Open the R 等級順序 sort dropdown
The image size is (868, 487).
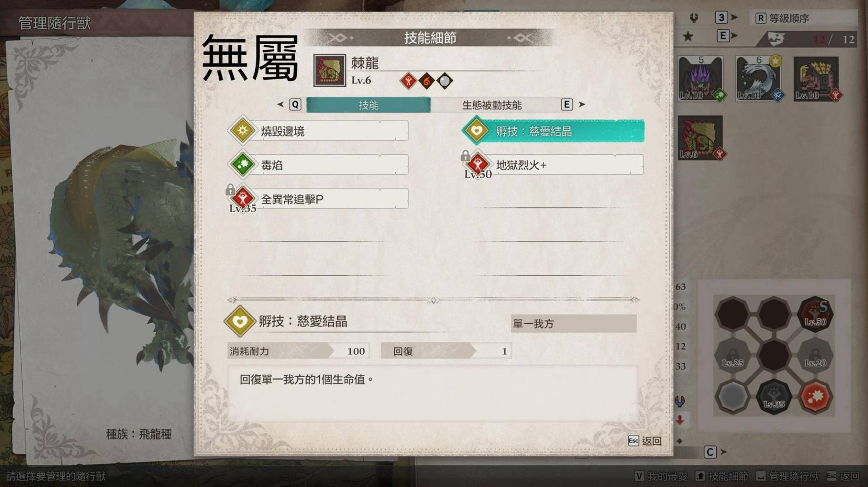pyautogui.click(x=804, y=18)
